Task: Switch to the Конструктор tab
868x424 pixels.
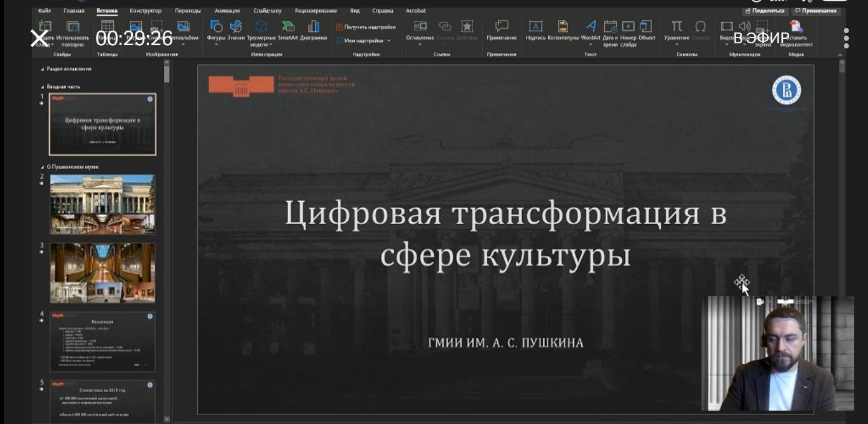Action: click(x=146, y=11)
